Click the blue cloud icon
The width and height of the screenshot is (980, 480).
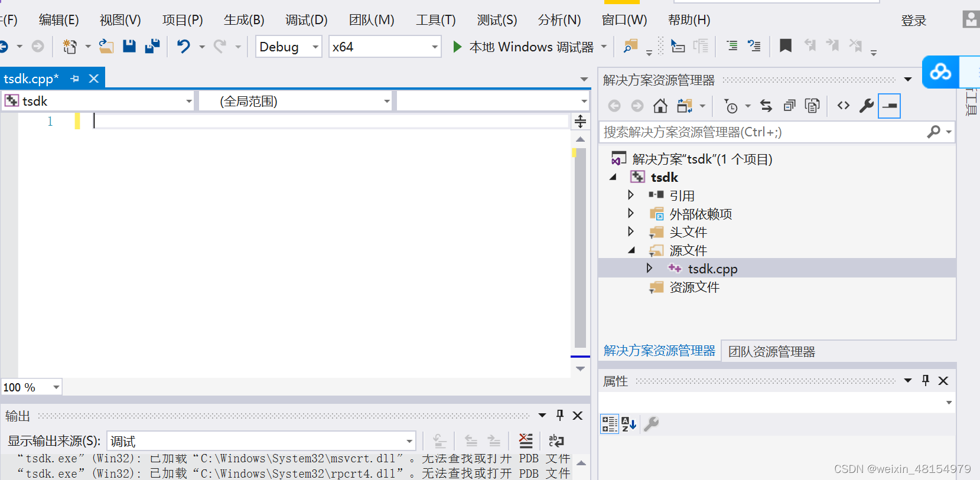(940, 72)
